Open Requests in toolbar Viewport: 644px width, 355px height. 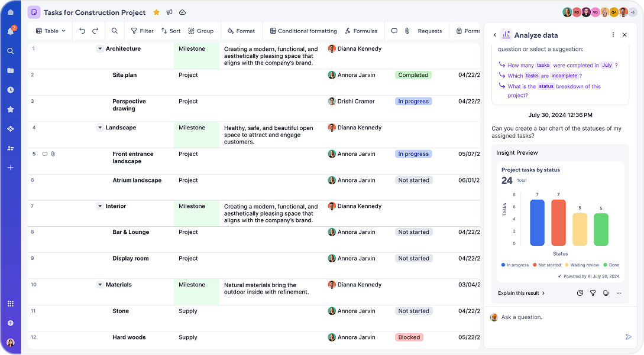pyautogui.click(x=429, y=31)
